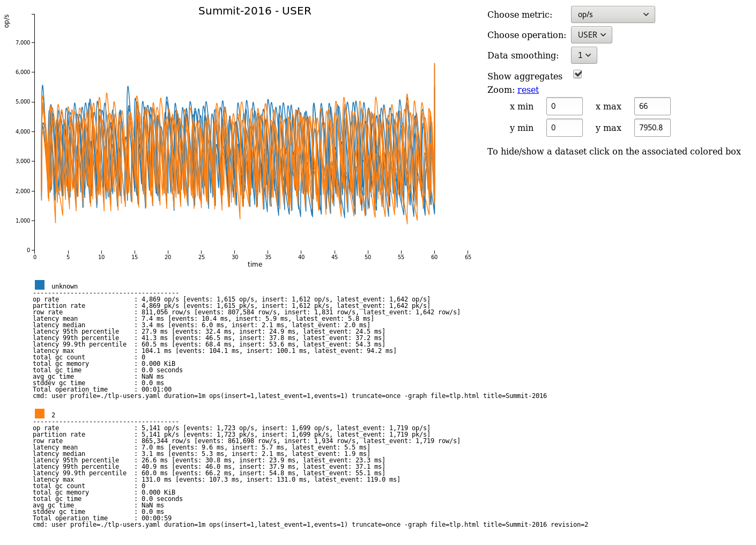The height and width of the screenshot is (545, 756).
Task: Click the legend label 2
Action: pos(52,414)
